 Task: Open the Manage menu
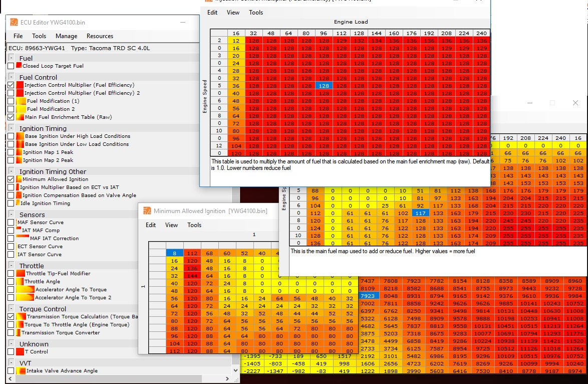67,36
